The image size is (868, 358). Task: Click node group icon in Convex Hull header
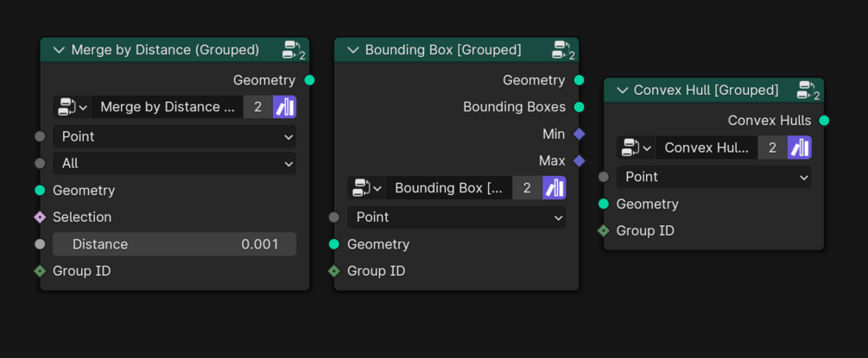click(x=808, y=90)
